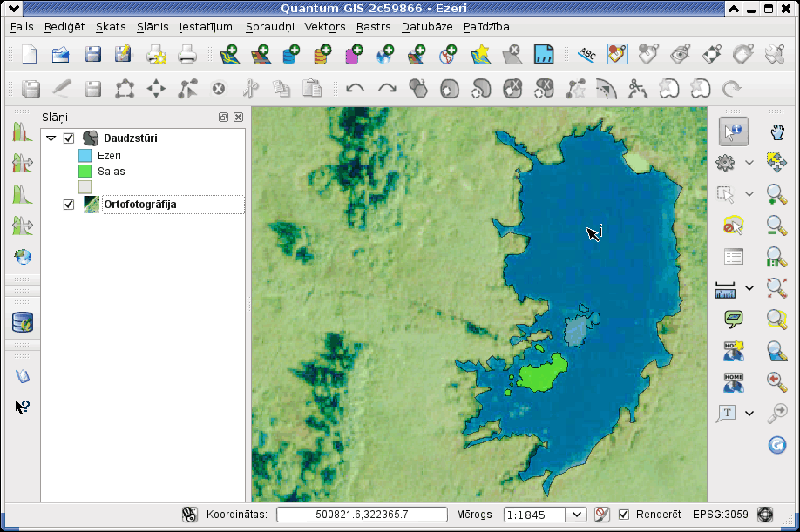Click the redo arrow icon
The image size is (800, 532).
click(x=387, y=89)
